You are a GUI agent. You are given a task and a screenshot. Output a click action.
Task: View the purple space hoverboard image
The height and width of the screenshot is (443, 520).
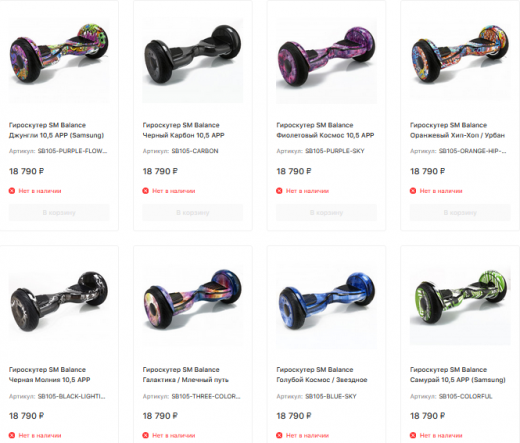pos(326,60)
